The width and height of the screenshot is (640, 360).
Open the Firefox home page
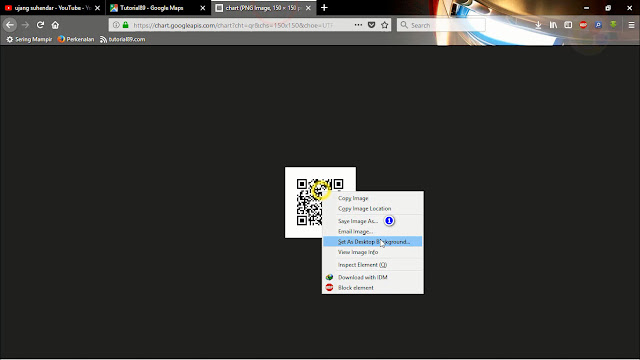pos(55,25)
